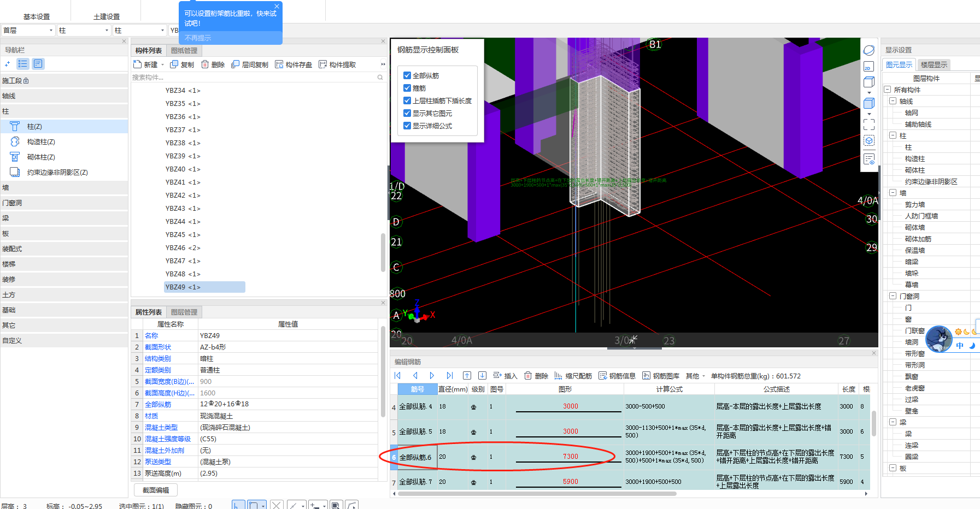Click 插入 in rebar editor toolbar
The image size is (980, 509).
pyautogui.click(x=505, y=376)
